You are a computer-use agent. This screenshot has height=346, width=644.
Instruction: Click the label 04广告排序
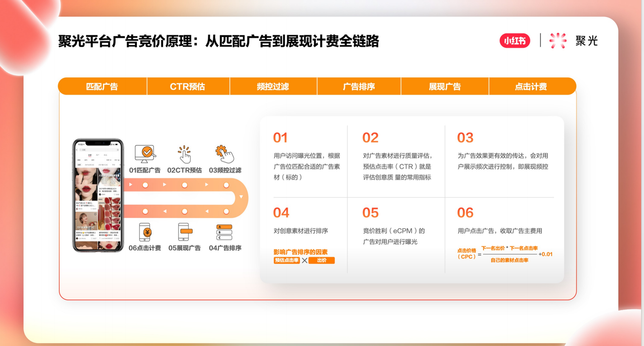[x=225, y=248]
